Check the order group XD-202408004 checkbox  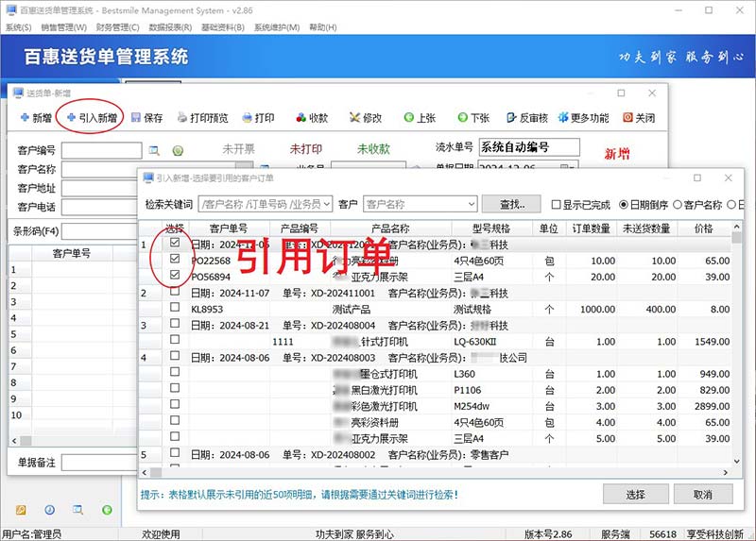pyautogui.click(x=175, y=323)
